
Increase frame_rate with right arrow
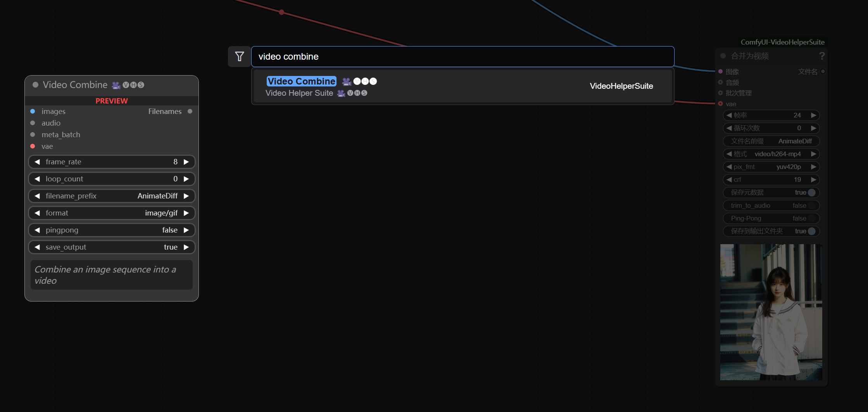click(x=186, y=162)
